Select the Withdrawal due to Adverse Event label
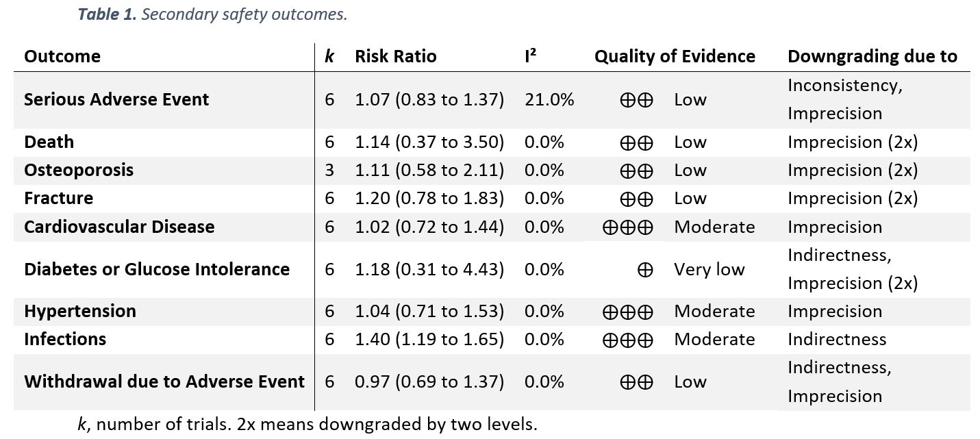980x439 pixels. pyautogui.click(x=164, y=381)
